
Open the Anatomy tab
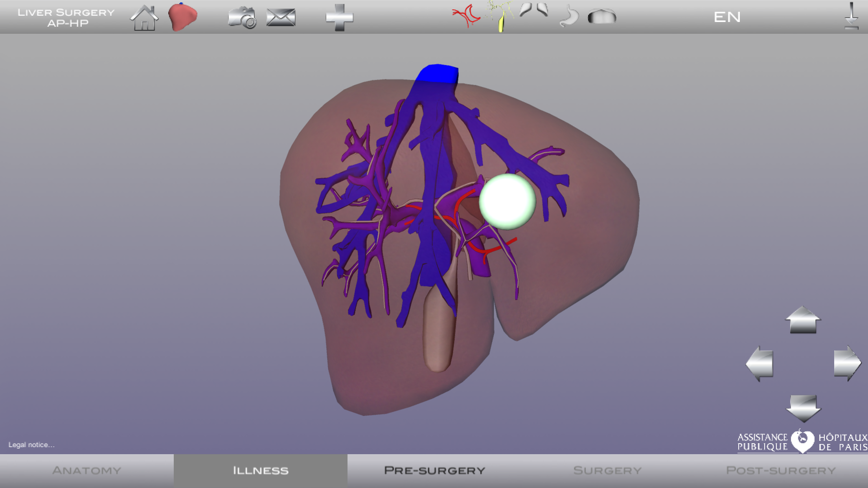pos(87,471)
